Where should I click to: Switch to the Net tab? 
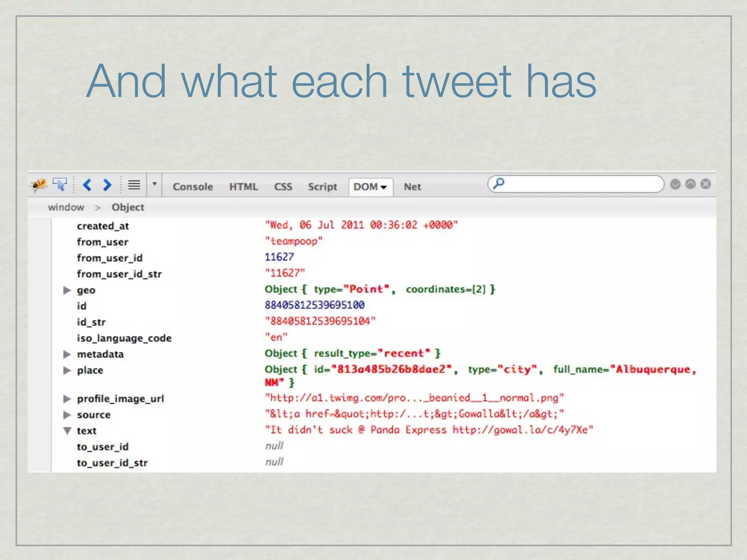point(412,187)
